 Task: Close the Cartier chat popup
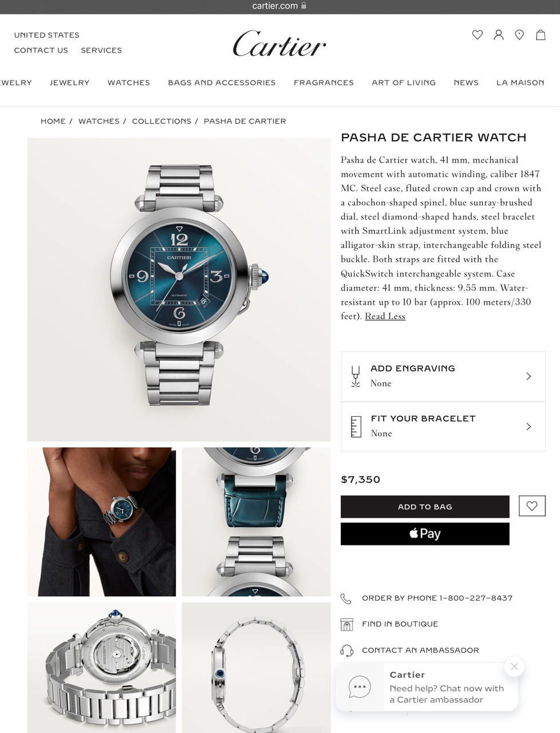pos(514,666)
